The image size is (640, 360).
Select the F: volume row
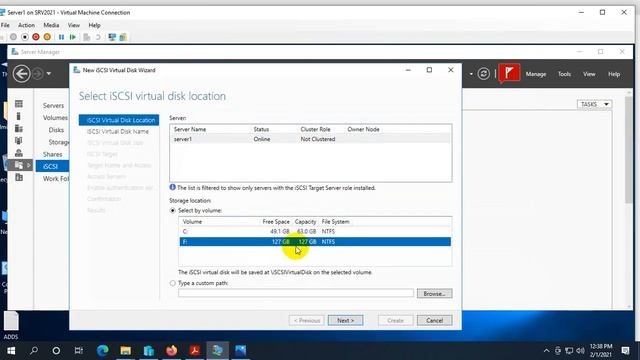point(315,242)
